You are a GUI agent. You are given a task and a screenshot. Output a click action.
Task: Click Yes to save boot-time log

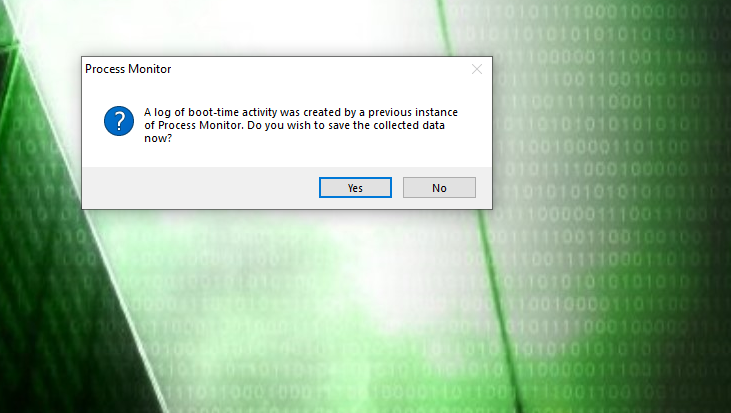coord(355,187)
